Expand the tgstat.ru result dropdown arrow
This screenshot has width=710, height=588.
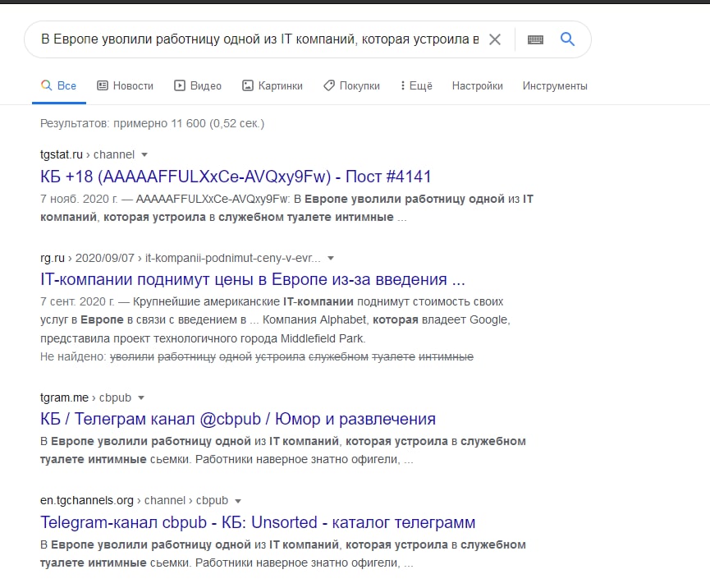coord(144,155)
